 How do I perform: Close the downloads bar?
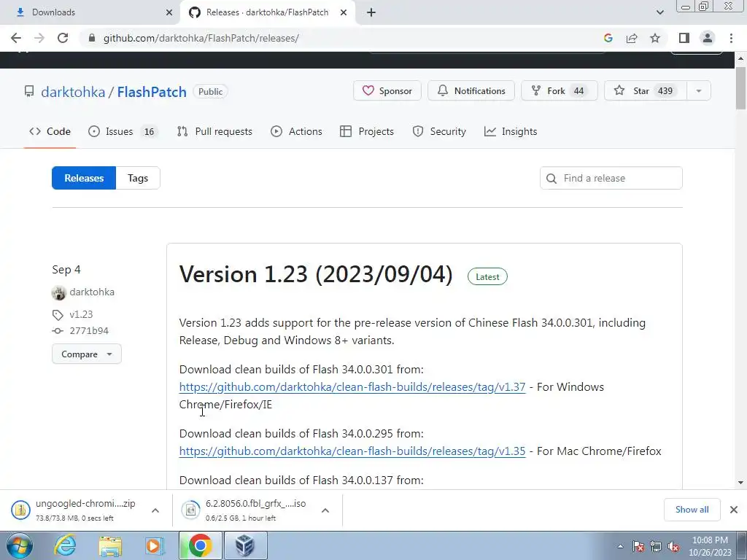pyautogui.click(x=734, y=510)
